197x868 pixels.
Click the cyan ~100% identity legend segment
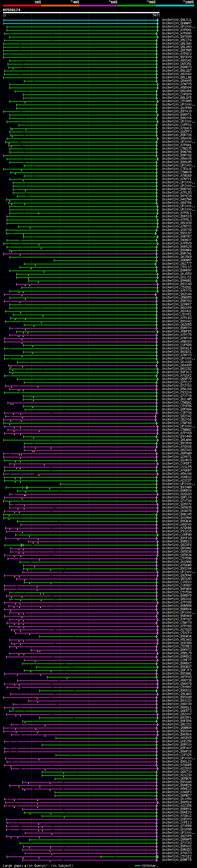(x=175, y=6)
